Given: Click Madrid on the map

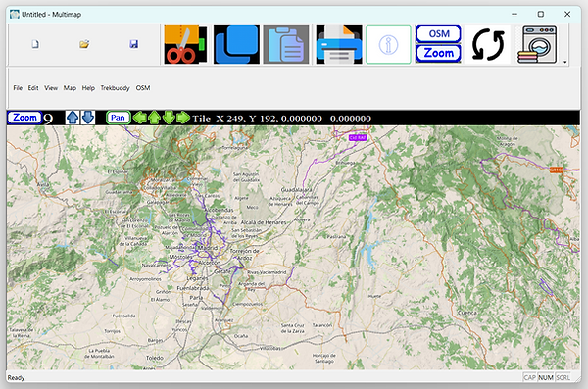Looking at the screenshot, I should pyautogui.click(x=208, y=248).
